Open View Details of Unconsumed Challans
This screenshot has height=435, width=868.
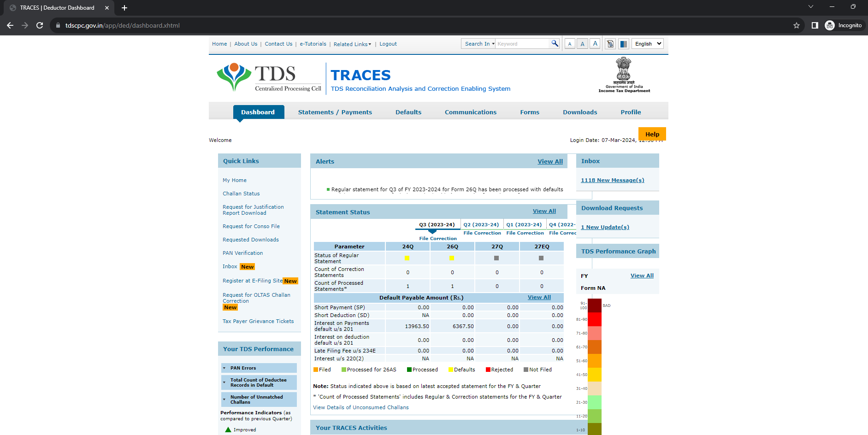(361, 407)
